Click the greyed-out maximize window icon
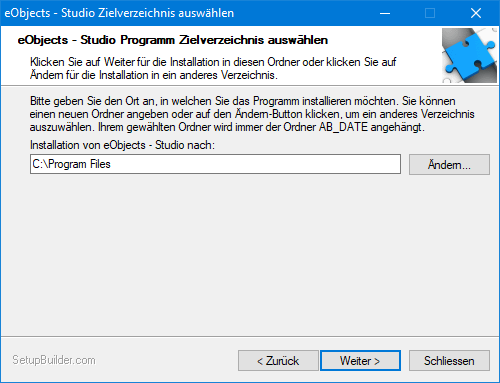500x383 pixels. pyautogui.click(x=430, y=13)
